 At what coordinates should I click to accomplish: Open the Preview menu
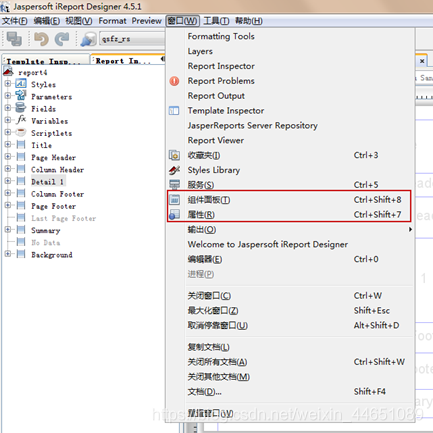click(146, 21)
